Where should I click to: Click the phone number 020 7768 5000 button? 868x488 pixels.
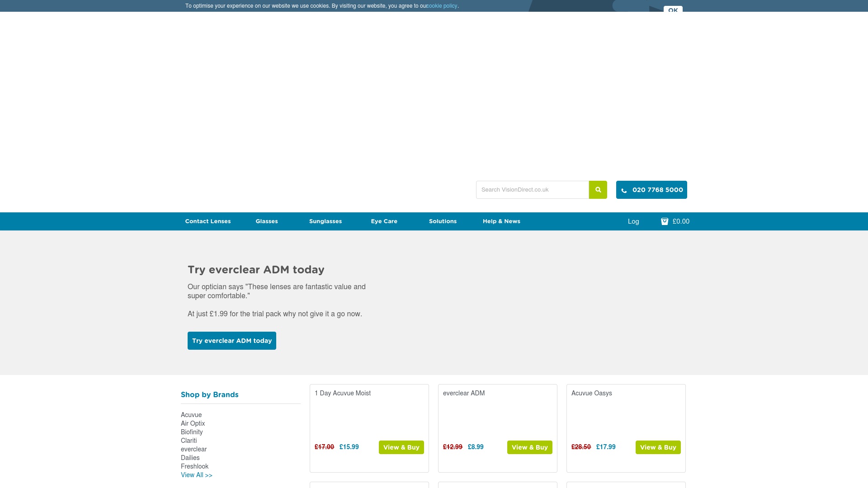coord(651,190)
